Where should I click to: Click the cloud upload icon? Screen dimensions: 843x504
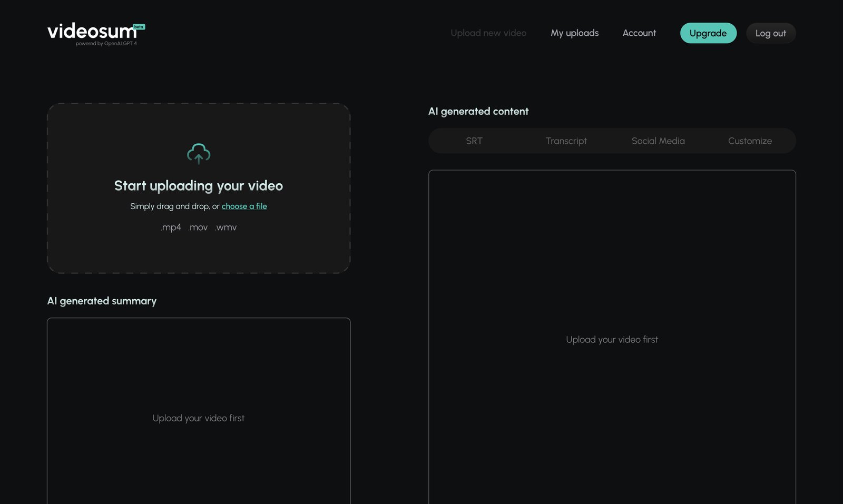(199, 154)
